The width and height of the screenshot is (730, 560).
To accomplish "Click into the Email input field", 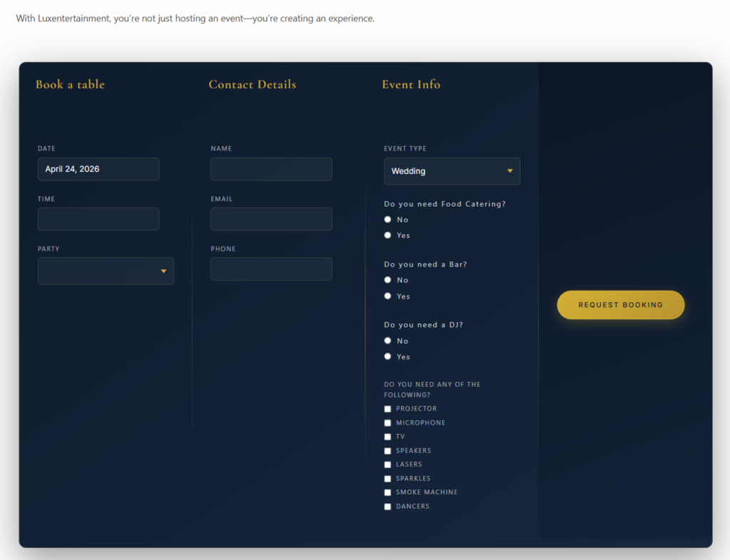I will click(271, 219).
